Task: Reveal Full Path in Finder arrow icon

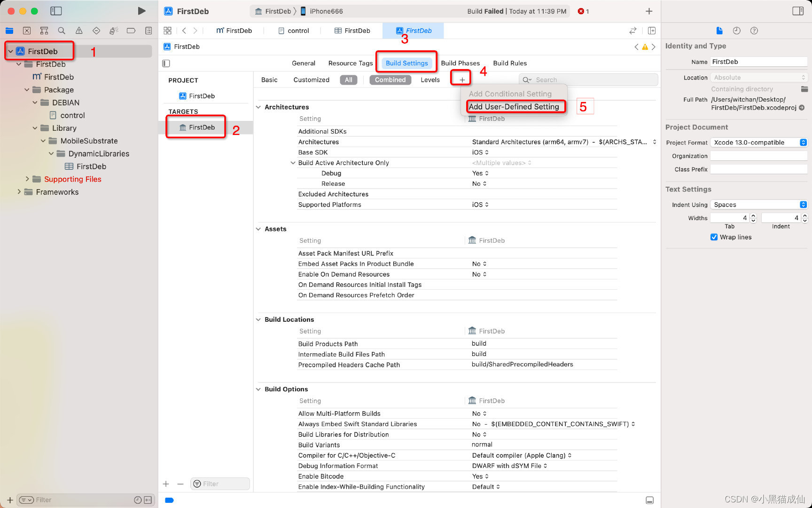Action: point(802,108)
